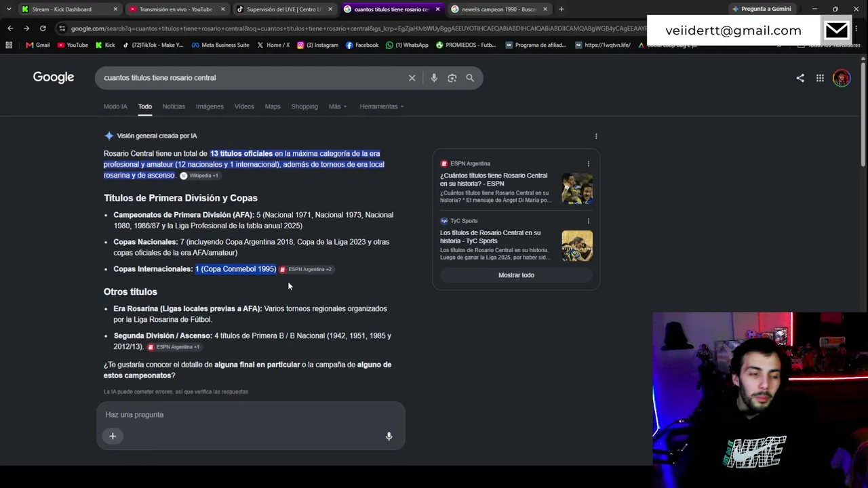Image resolution: width=868 pixels, height=488 pixels.
Task: Open the TyC Sports article thumbnail
Action: [x=577, y=246]
